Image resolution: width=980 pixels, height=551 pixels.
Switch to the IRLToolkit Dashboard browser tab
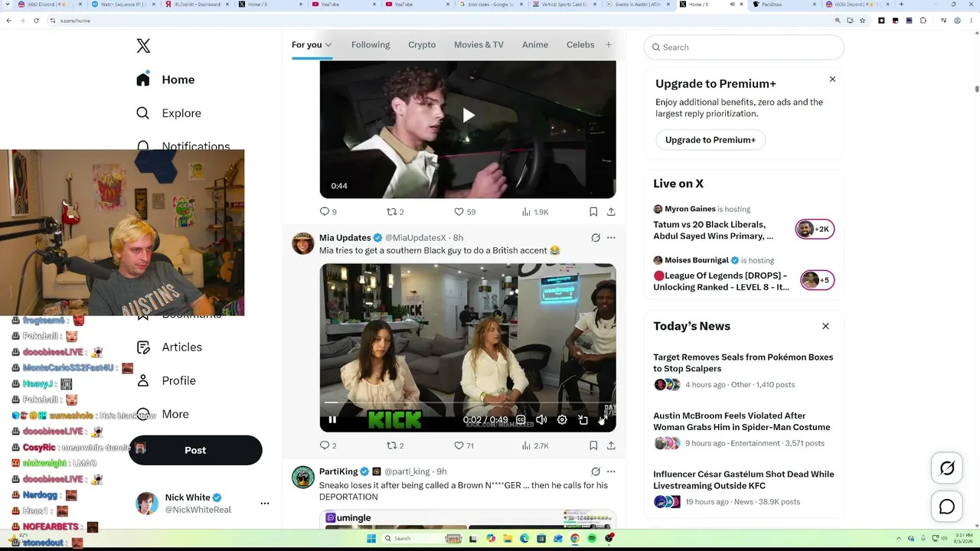point(196,5)
